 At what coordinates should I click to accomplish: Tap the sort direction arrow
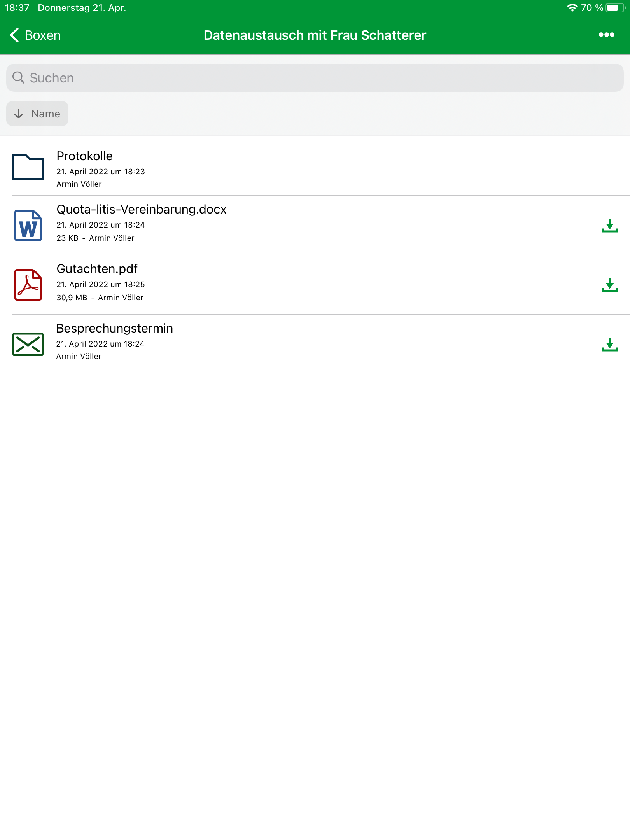click(19, 114)
